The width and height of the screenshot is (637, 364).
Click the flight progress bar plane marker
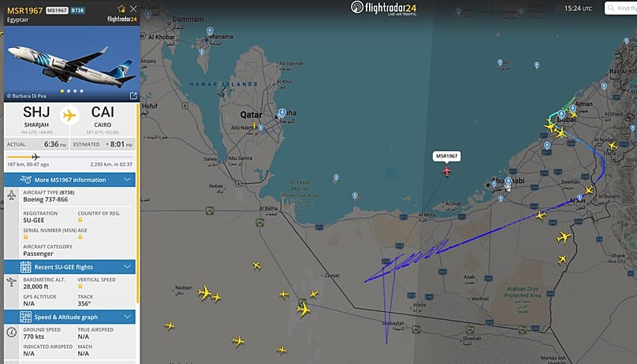point(35,157)
